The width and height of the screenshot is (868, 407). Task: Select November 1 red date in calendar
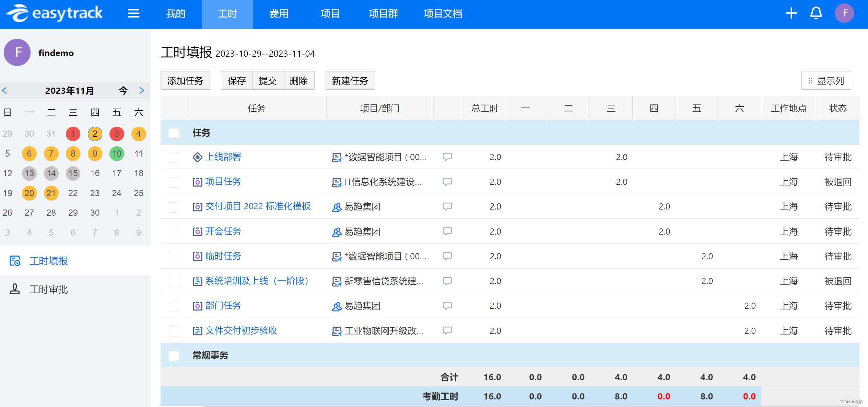coord(73,134)
